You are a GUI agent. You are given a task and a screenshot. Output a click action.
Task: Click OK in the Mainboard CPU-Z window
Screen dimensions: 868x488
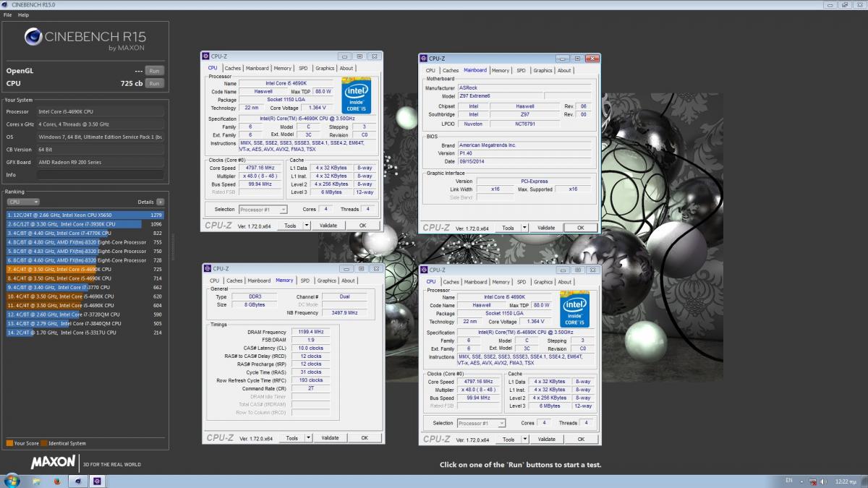(580, 228)
